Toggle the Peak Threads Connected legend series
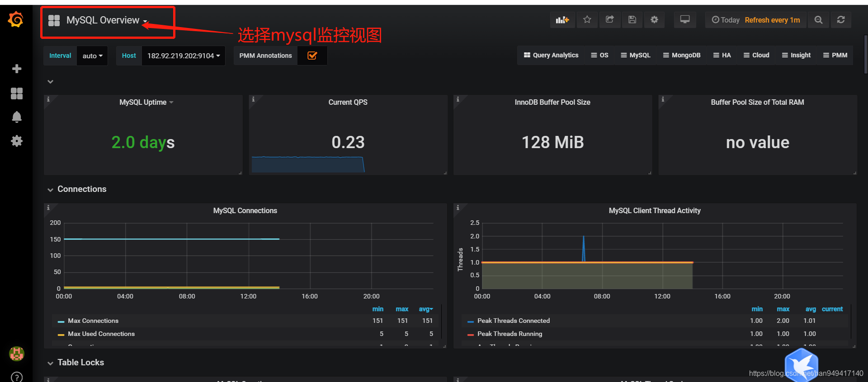Viewport: 868px width, 382px height. click(514, 321)
